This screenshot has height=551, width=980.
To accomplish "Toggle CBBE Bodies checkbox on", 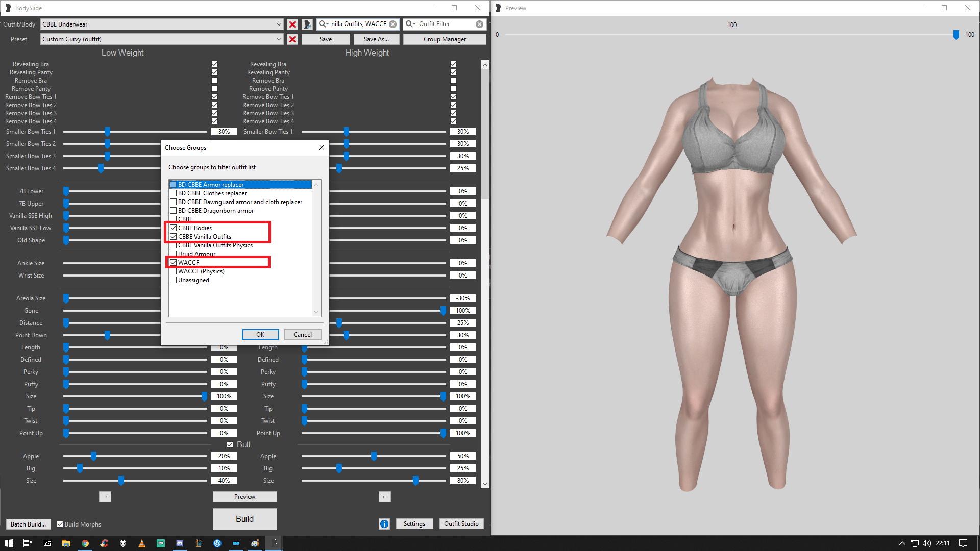I will tap(173, 228).
